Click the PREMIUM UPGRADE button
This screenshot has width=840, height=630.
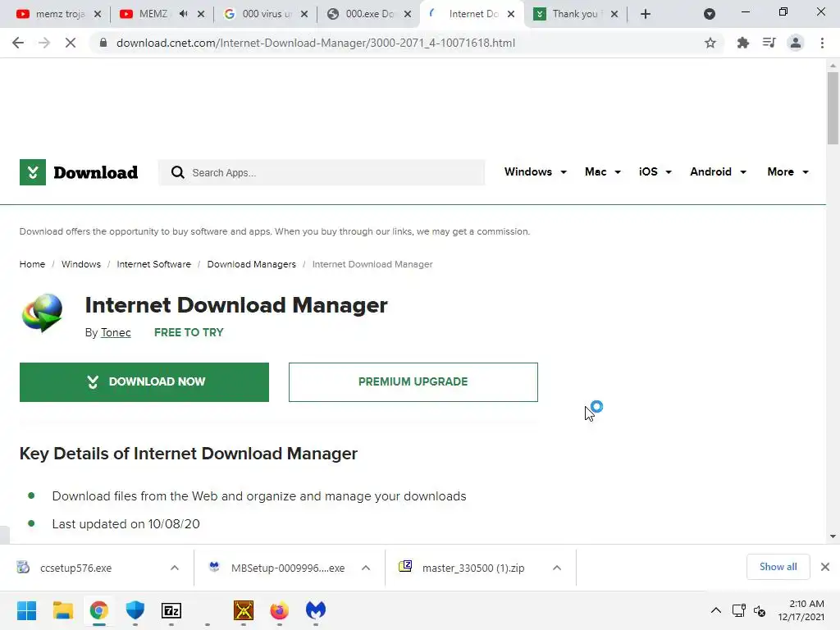413,382
